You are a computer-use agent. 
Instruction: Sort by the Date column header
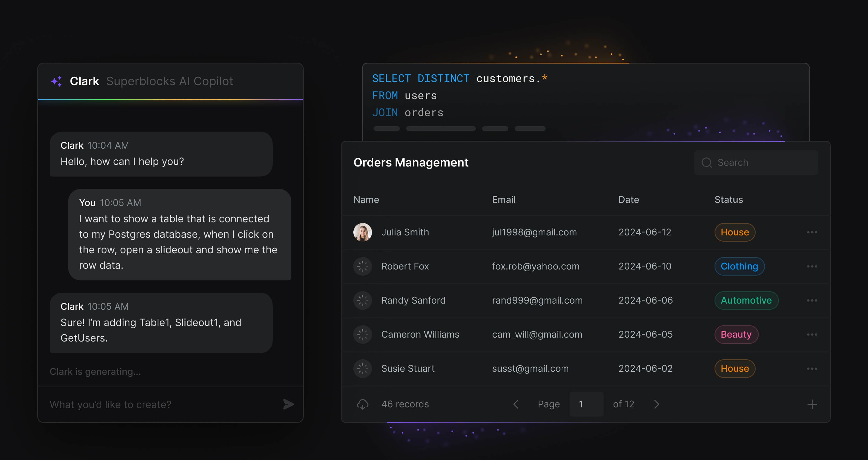pyautogui.click(x=629, y=200)
